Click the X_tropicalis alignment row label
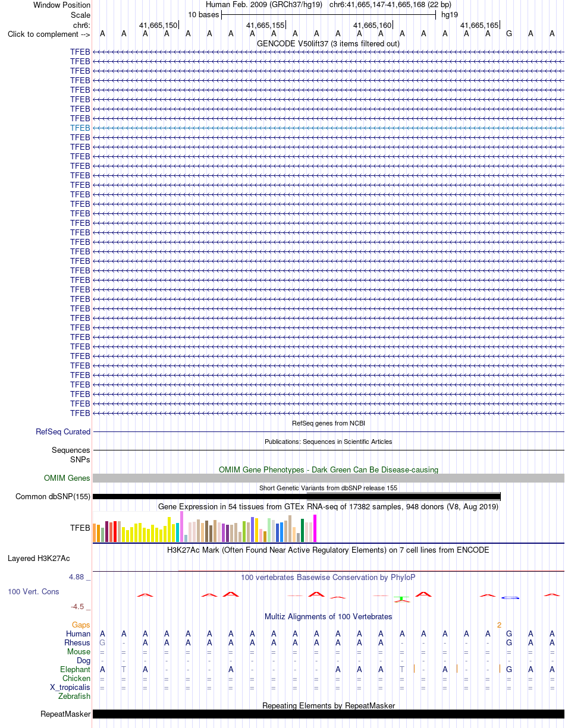 pyautogui.click(x=70, y=688)
